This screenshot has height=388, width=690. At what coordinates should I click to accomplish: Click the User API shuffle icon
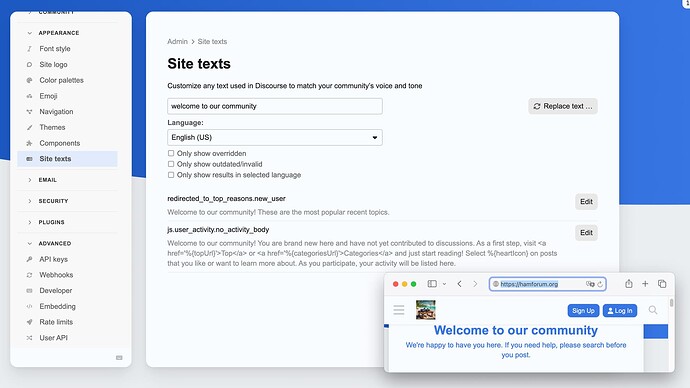29,338
